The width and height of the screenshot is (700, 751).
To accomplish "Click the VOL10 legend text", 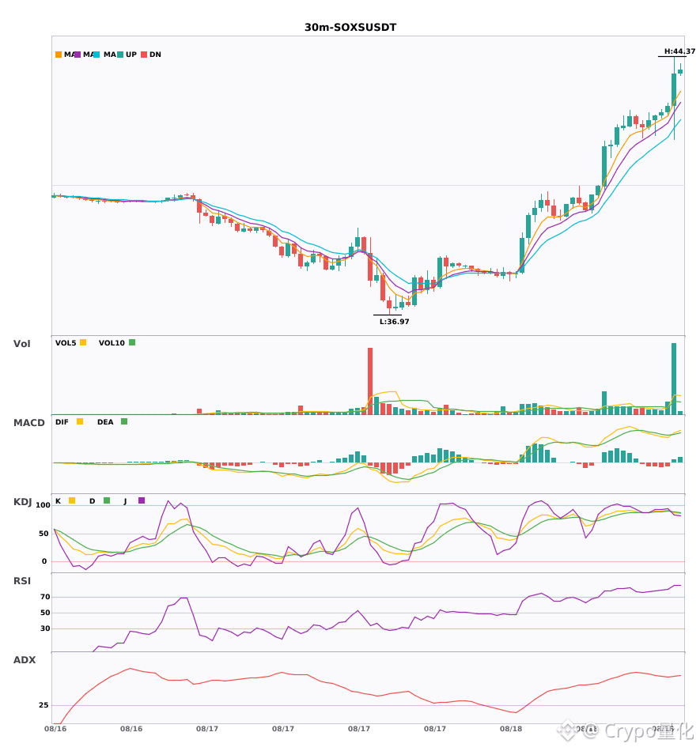I will pos(112,343).
